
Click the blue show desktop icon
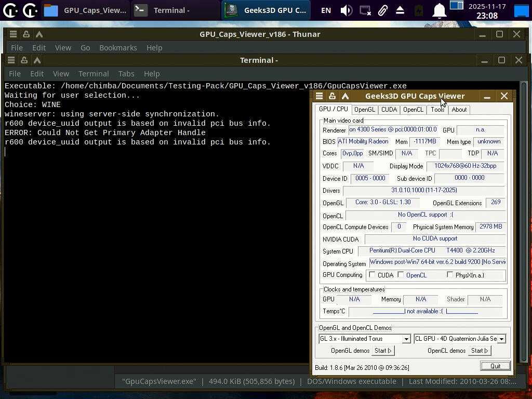click(521, 10)
